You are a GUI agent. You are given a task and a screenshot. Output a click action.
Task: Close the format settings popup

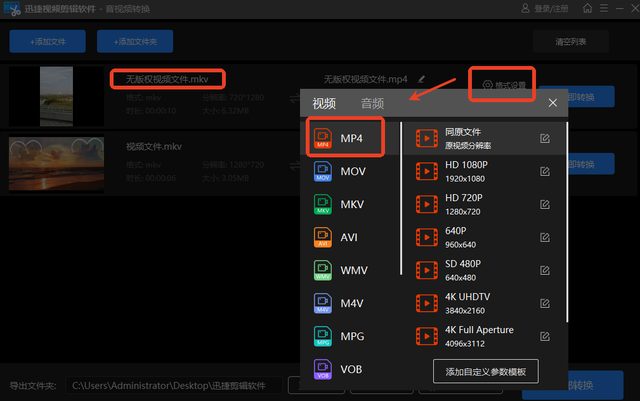coord(553,103)
